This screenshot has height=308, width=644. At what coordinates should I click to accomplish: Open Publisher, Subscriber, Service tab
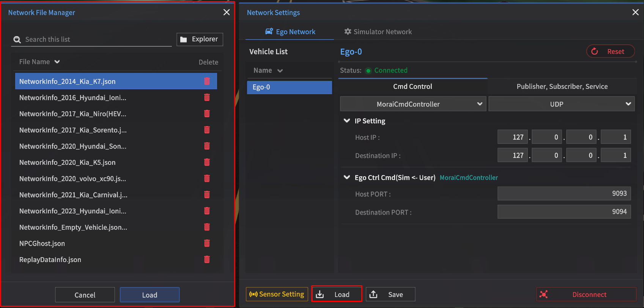[562, 87]
